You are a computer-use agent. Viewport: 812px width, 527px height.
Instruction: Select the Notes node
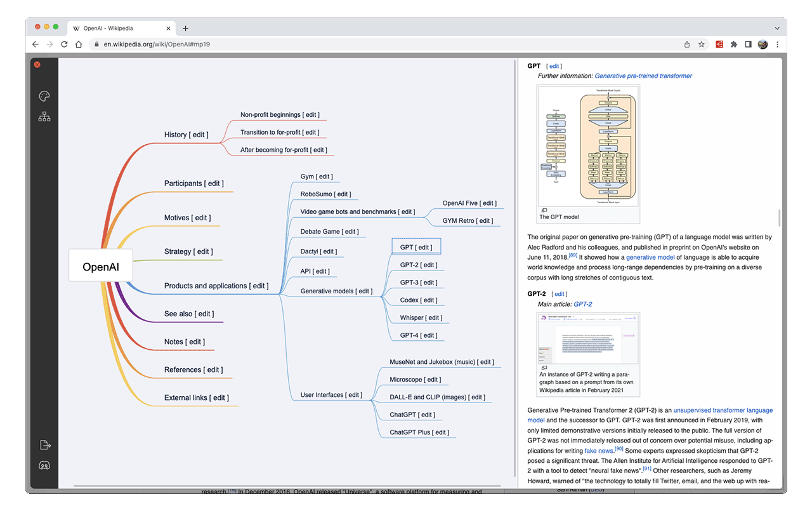[185, 342]
